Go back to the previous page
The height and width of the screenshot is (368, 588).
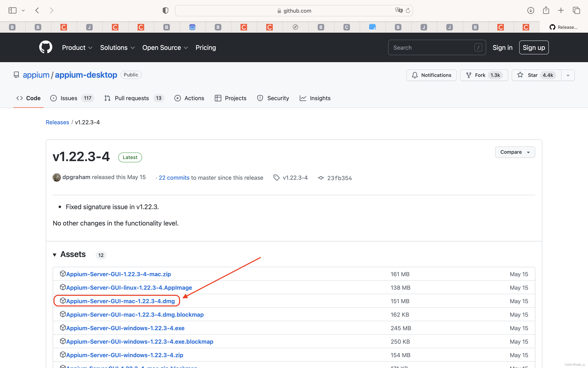click(37, 10)
